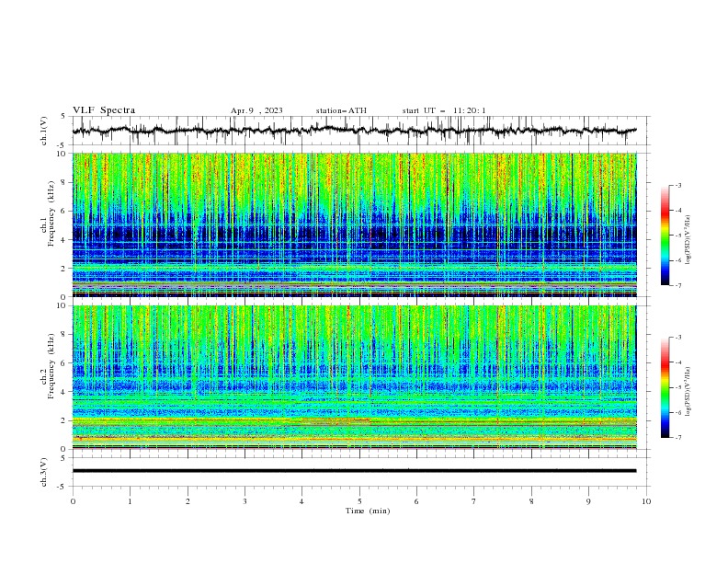Click time axis tick label "6"
This screenshot has height=563, width=728.
coord(416,501)
